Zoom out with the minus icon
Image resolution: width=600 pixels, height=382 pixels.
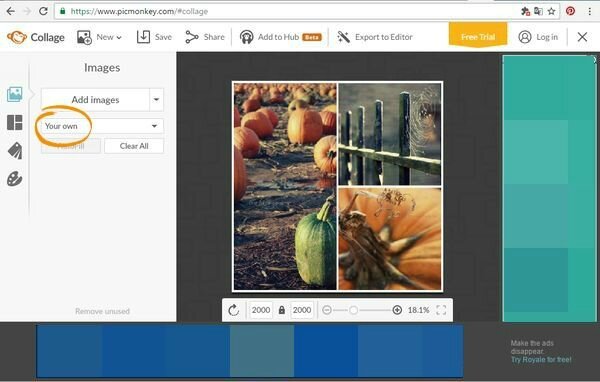click(x=327, y=310)
